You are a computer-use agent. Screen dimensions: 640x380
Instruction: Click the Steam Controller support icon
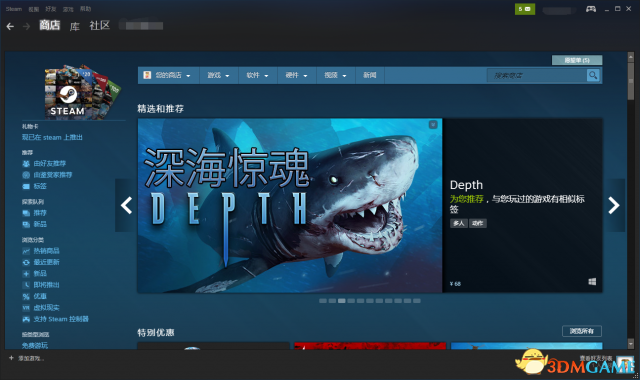point(26,319)
